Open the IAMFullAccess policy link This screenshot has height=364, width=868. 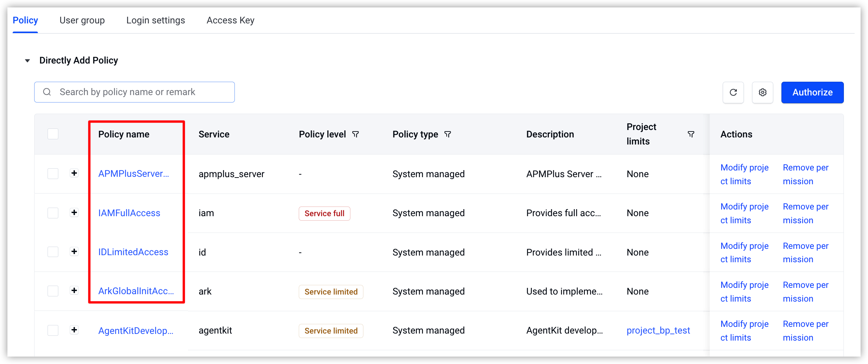click(x=129, y=213)
